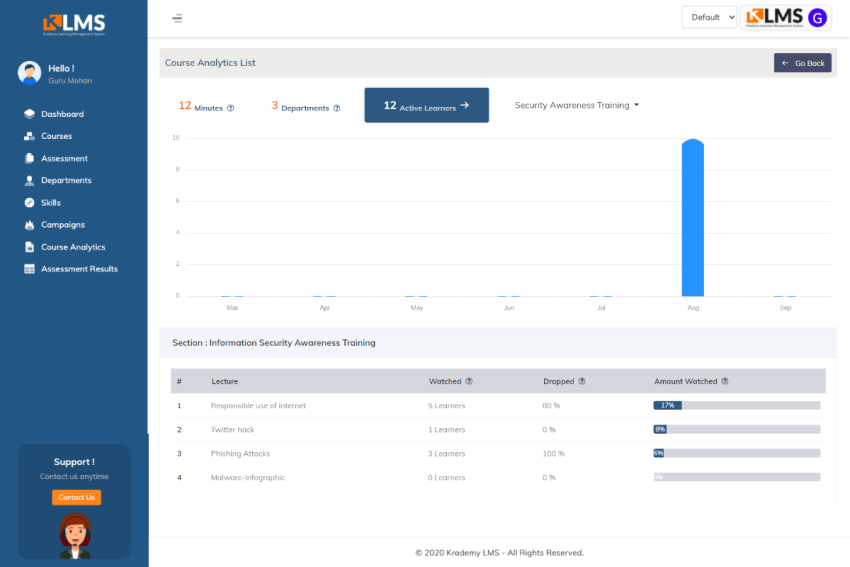Screen dimensions: 850x567
Task: Open Course Analytics sidebar item
Action: click(x=73, y=247)
